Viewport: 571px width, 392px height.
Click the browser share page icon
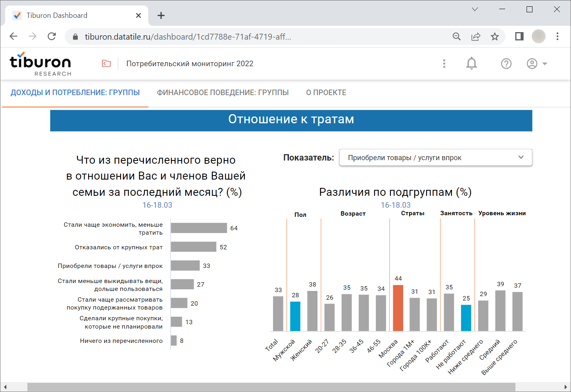tap(476, 36)
